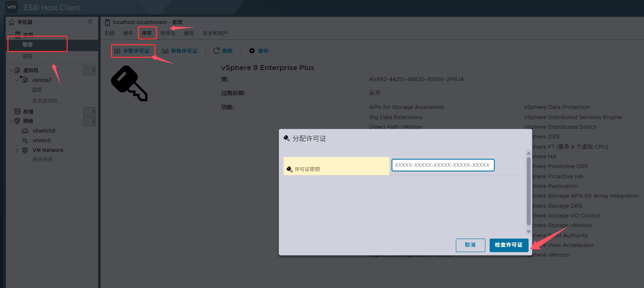Switch to the Licensing tab
The image size is (644, 288).
coord(147,33)
